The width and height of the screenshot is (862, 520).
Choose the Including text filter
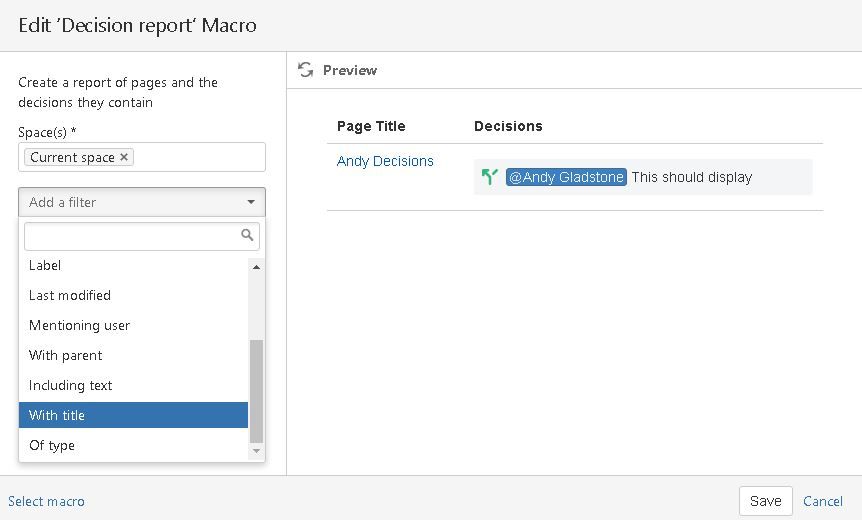71,385
